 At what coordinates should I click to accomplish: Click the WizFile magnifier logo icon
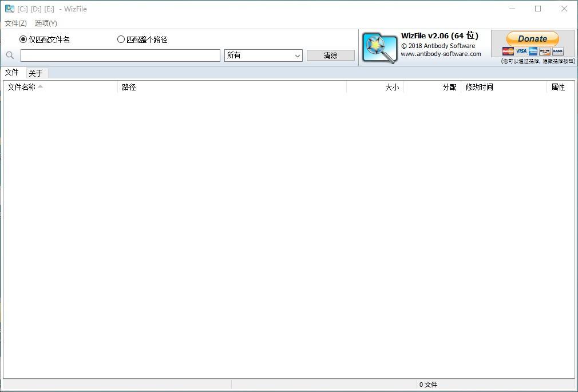[379, 48]
